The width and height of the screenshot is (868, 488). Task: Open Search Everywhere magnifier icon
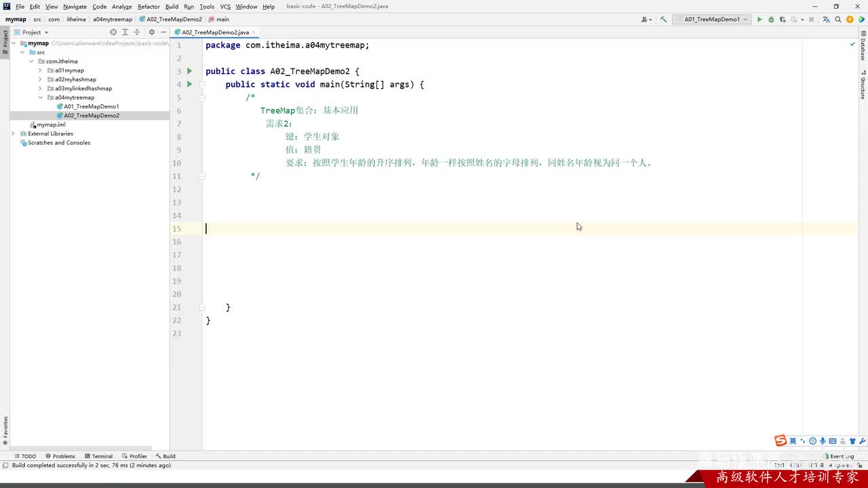838,20
